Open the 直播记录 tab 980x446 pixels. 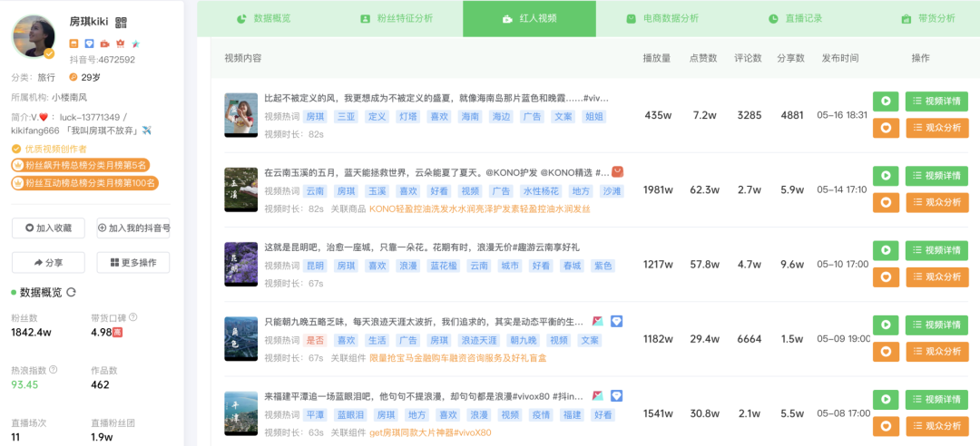pyautogui.click(x=795, y=19)
